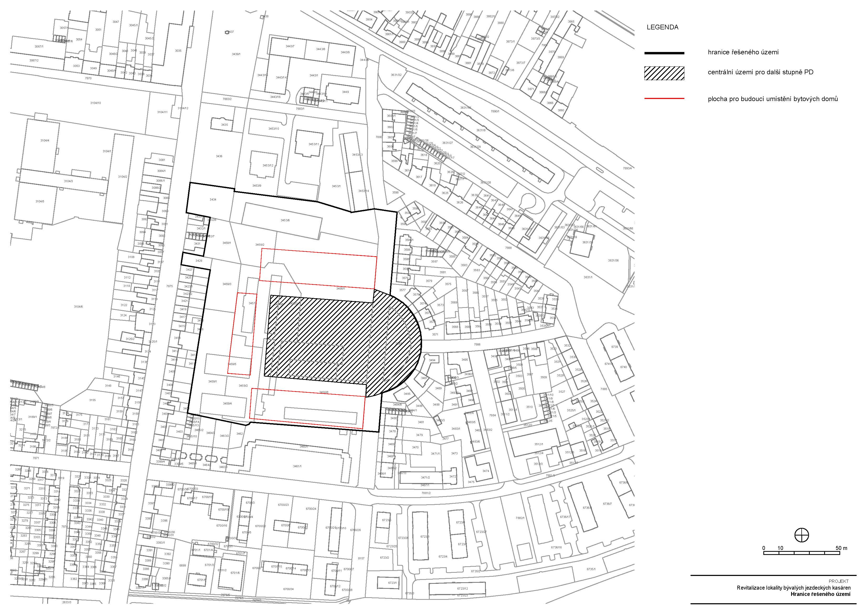This screenshot has height=614, width=868.
Task: Click parcel label 3104/6
Action: pos(78,306)
